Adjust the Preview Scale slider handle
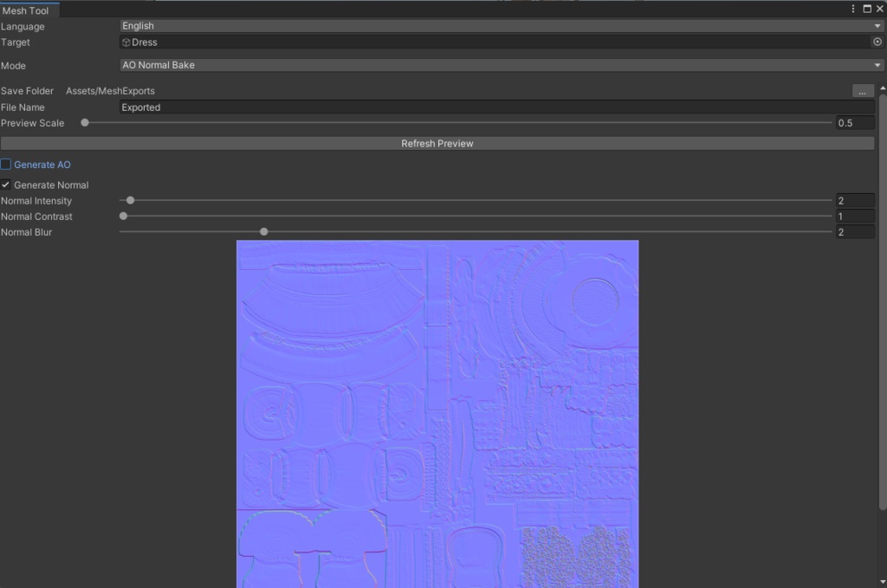 click(x=84, y=122)
